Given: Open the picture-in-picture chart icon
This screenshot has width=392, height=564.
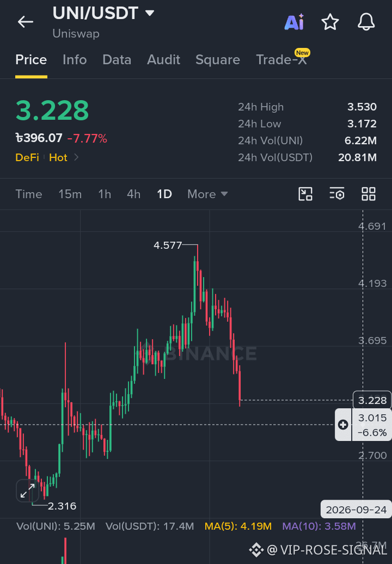Looking at the screenshot, I should point(305,194).
